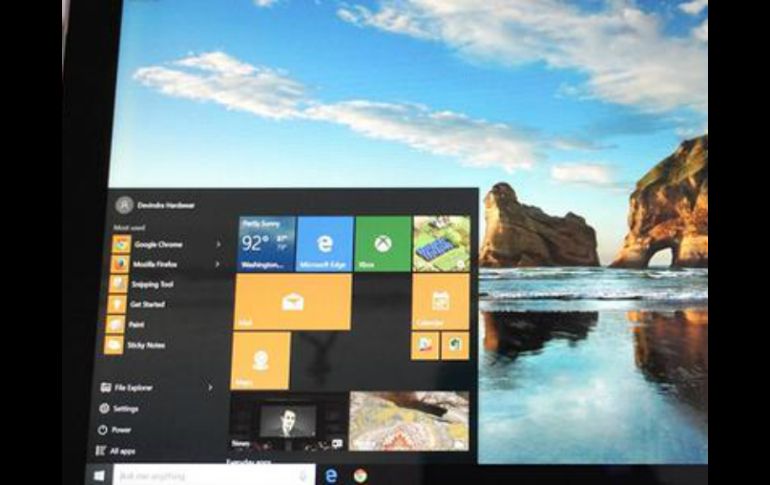The height and width of the screenshot is (485, 770).
Task: Click the Ask me anything search box
Action: click(x=212, y=475)
